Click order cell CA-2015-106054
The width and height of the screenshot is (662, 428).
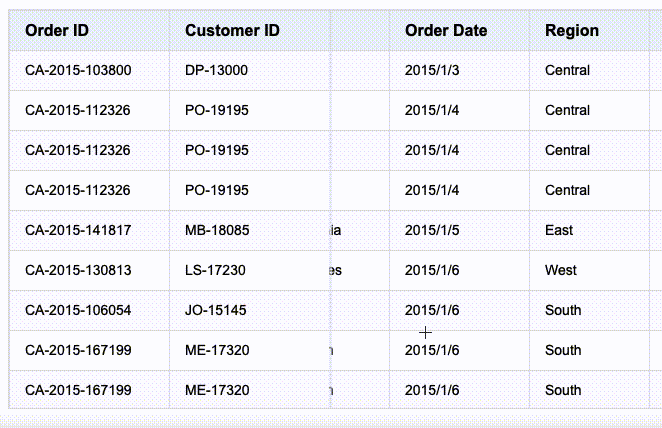point(78,310)
